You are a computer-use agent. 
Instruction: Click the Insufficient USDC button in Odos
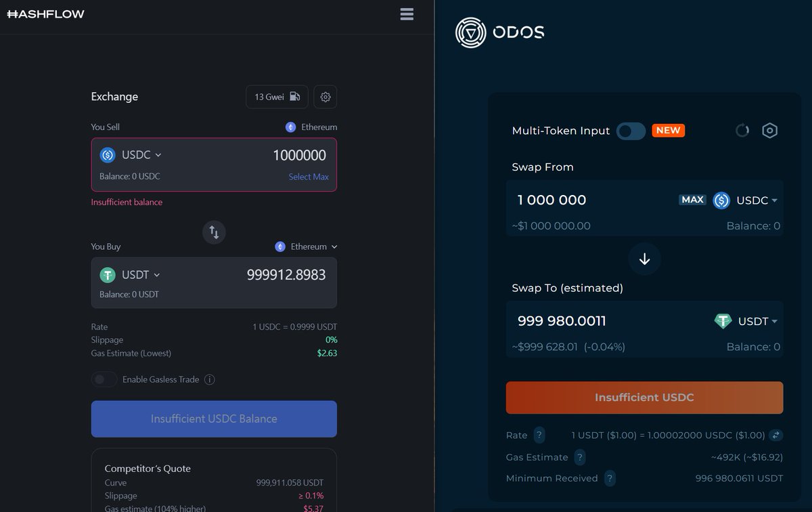click(x=645, y=398)
